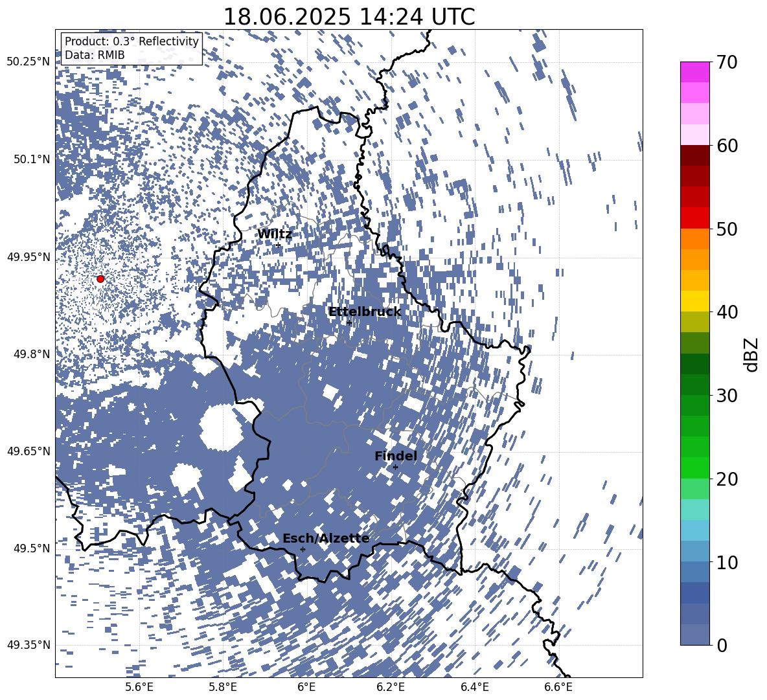Click the colorbar tick label 70
This screenshot has height=700, width=767.
[x=727, y=62]
